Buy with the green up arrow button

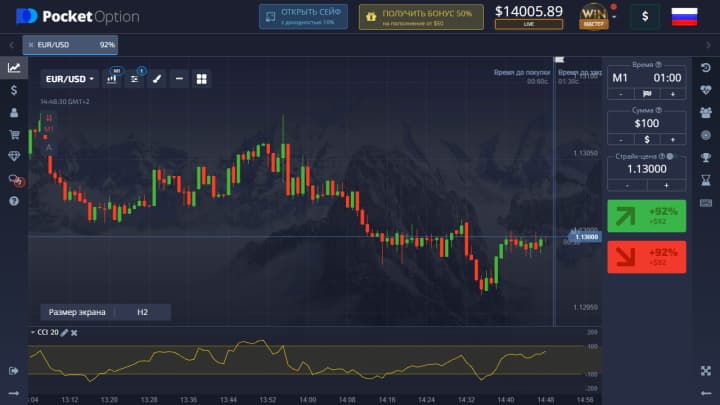pos(647,216)
